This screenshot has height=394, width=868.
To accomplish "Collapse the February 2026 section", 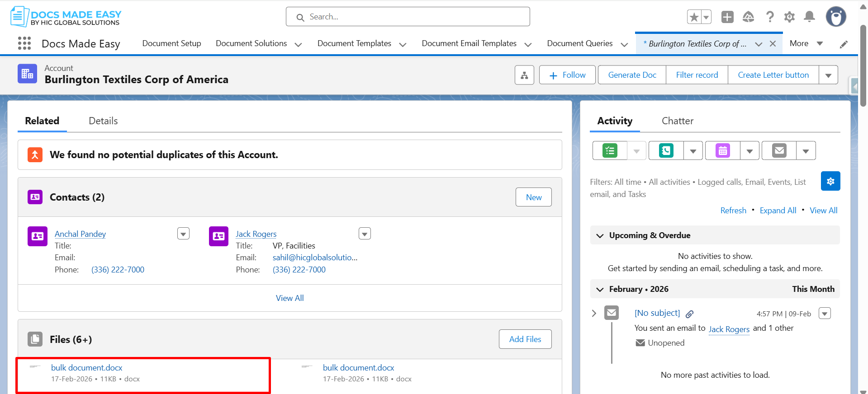I will 600,289.
